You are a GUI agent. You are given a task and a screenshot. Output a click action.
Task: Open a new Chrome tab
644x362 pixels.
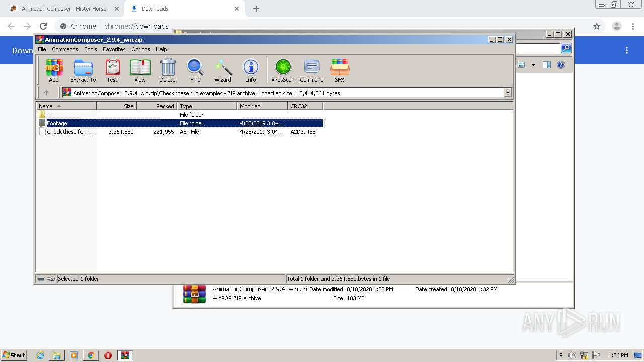[256, 9]
